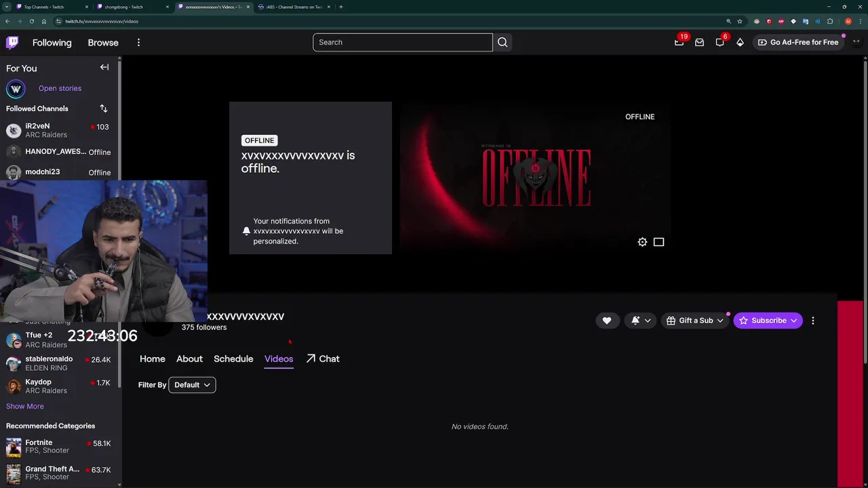Image resolution: width=868 pixels, height=488 pixels.
Task: Expand the Filter By Default dropdown
Action: [x=192, y=385]
